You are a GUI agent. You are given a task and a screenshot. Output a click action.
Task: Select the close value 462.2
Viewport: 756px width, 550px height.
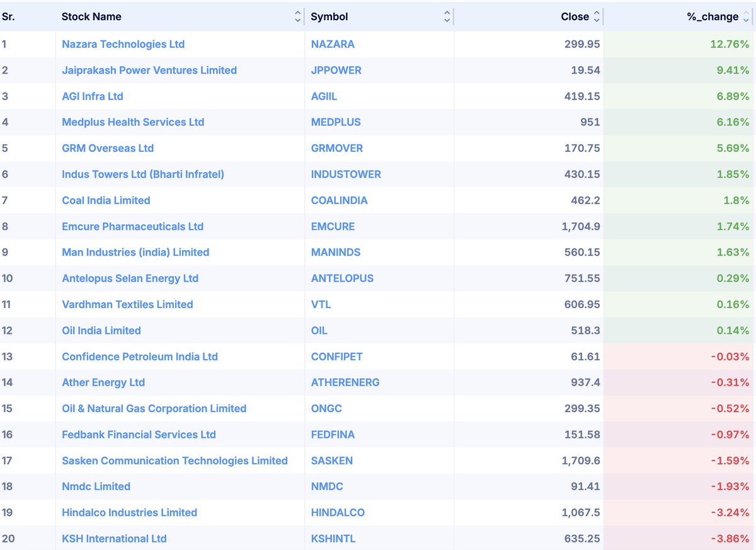[585, 200]
